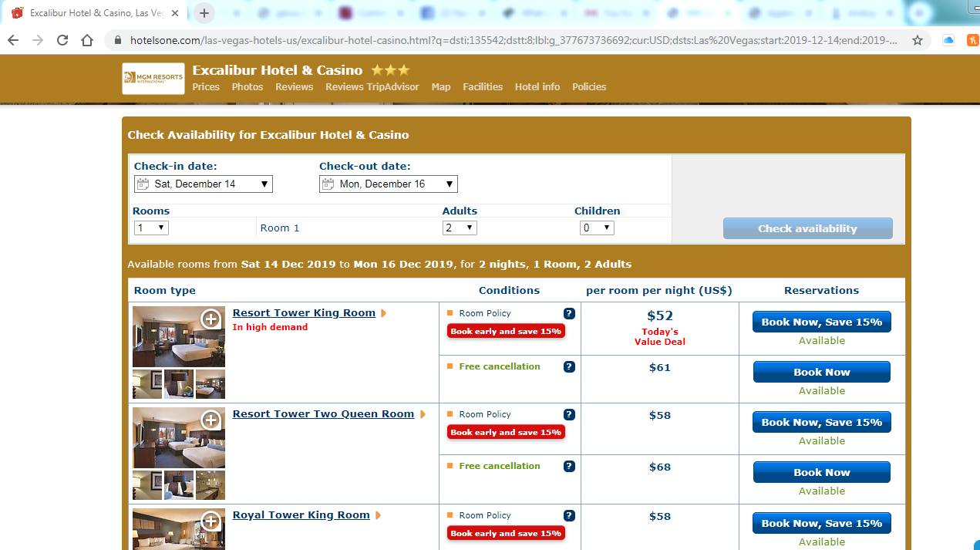Image resolution: width=980 pixels, height=550 pixels.
Task: Open the Resort Tower Two Queen Room link
Action: pos(324,414)
